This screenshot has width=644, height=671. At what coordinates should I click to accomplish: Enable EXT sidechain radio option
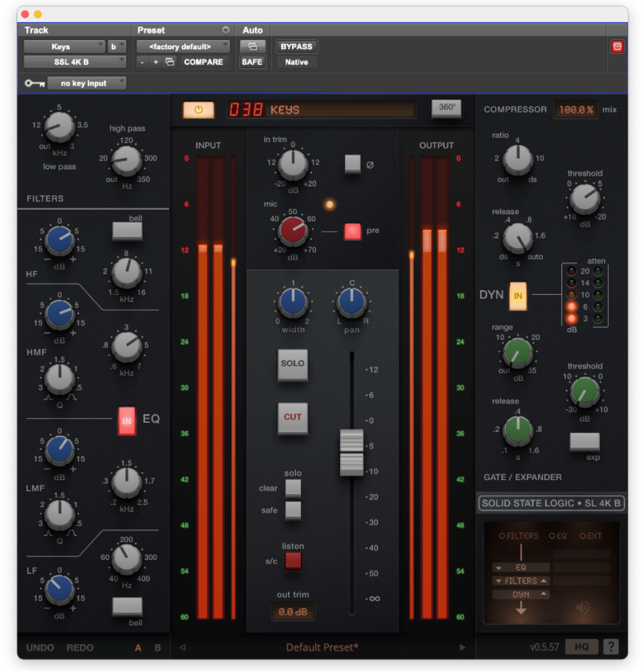click(582, 536)
